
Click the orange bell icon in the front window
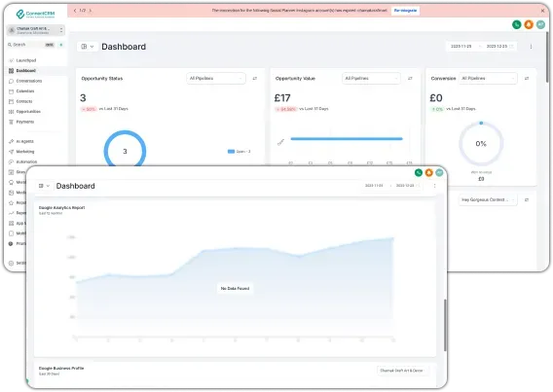428,172
